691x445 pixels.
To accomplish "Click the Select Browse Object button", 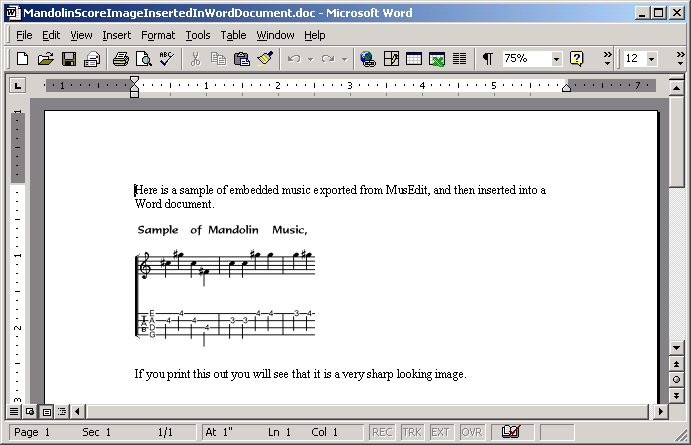I will [x=676, y=379].
